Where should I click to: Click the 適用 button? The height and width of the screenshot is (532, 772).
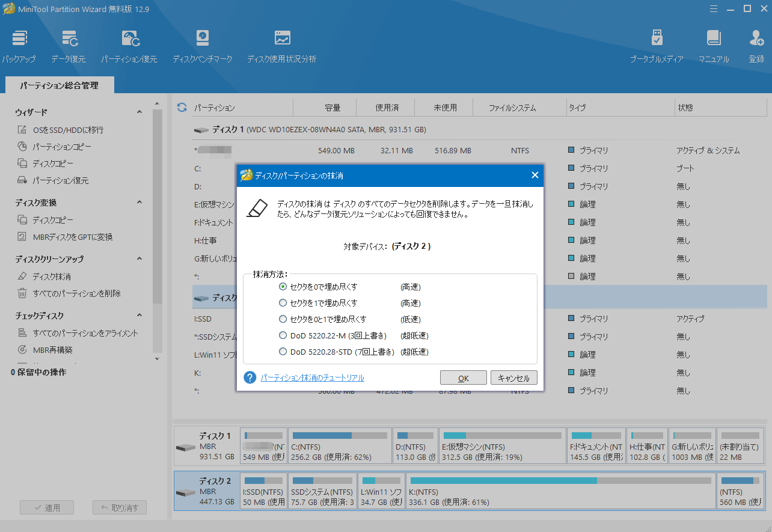(x=47, y=508)
